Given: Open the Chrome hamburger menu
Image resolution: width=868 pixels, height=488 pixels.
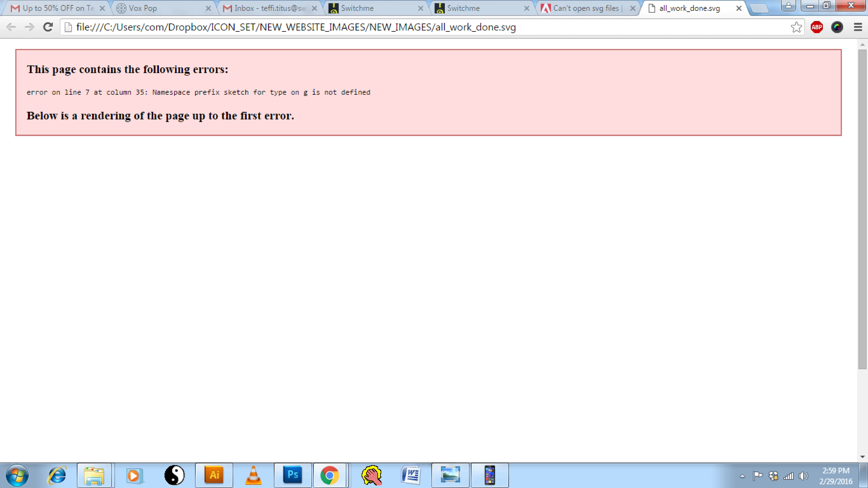Looking at the screenshot, I should pyautogui.click(x=858, y=27).
